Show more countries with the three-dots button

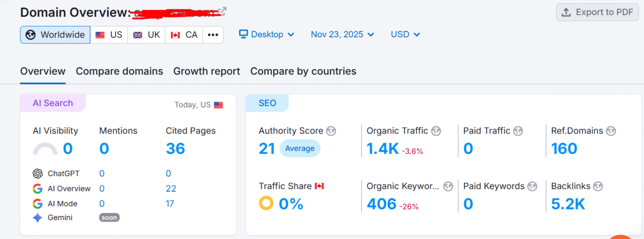213,35
